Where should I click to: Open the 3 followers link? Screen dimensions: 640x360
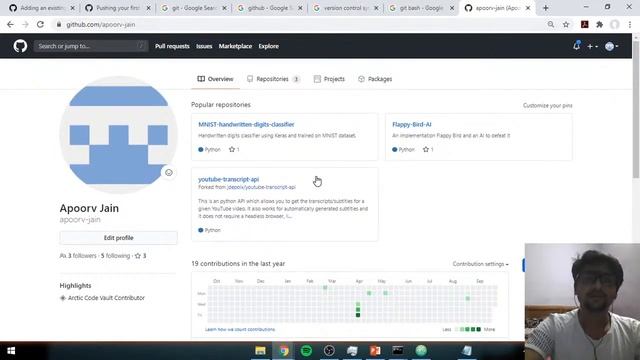(78, 256)
